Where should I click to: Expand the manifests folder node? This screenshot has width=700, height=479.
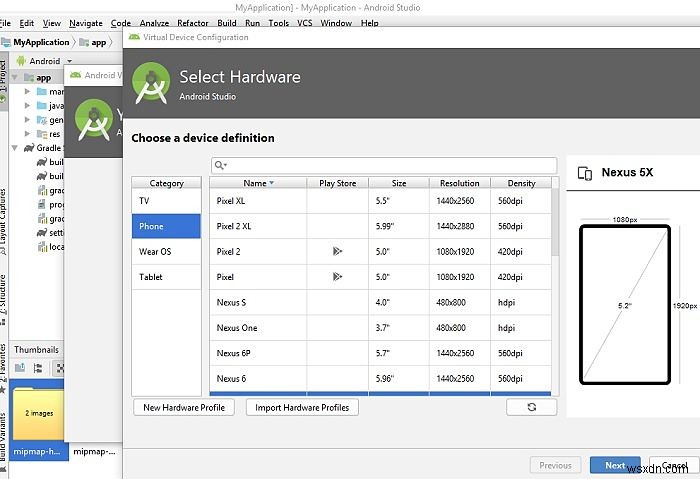(x=27, y=92)
